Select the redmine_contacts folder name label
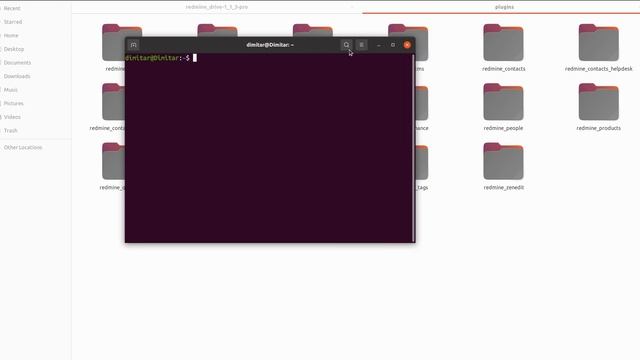 coord(504,69)
